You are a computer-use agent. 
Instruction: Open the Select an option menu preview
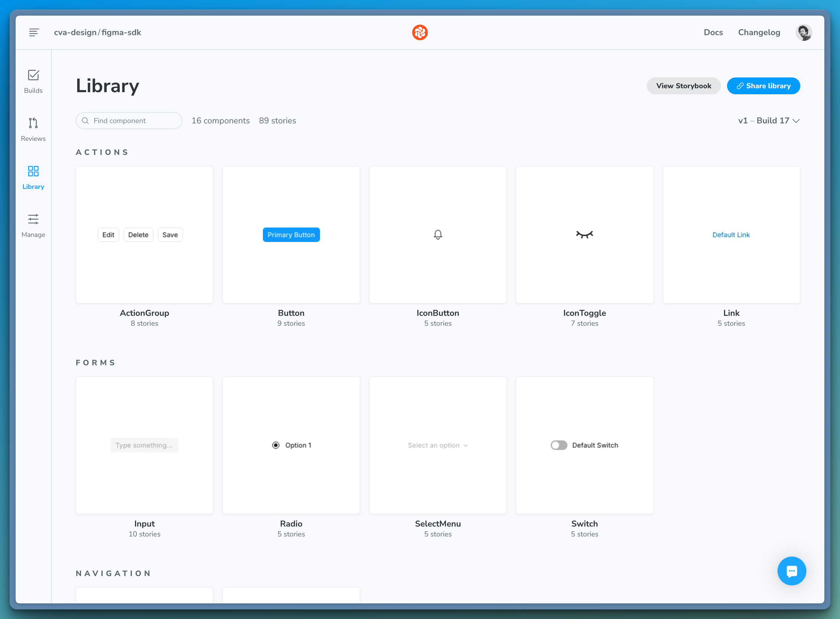pos(438,445)
